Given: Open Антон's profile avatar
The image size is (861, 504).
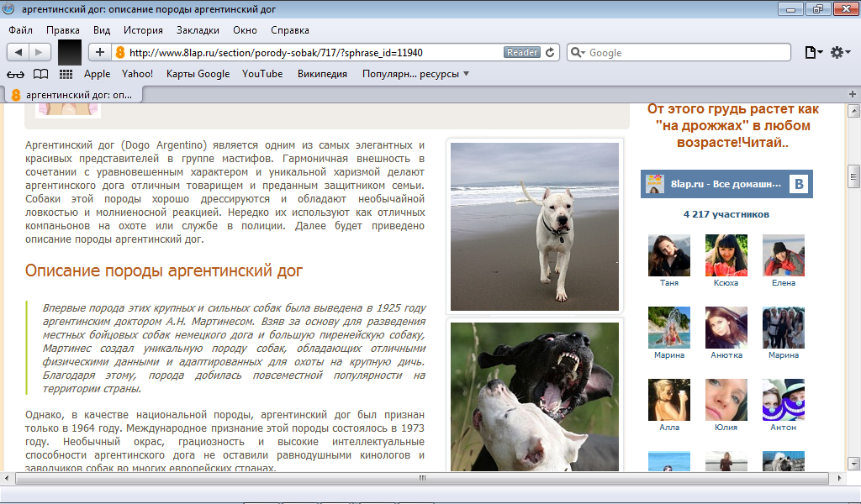Looking at the screenshot, I should pos(784,400).
